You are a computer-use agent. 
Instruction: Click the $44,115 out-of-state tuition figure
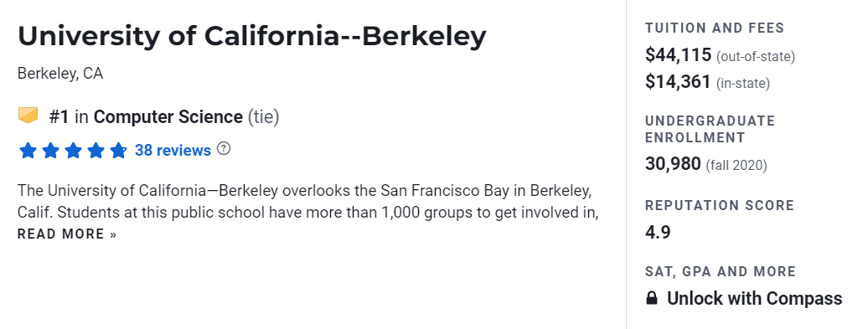click(678, 54)
